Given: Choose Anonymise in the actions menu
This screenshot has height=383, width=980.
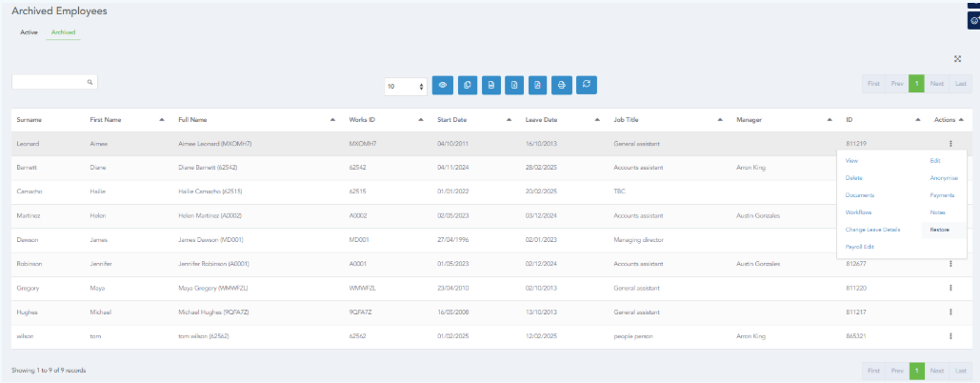Looking at the screenshot, I should click(944, 178).
